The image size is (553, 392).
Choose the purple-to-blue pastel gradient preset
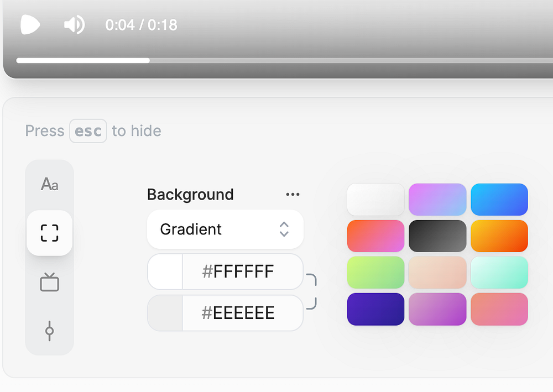(437, 200)
